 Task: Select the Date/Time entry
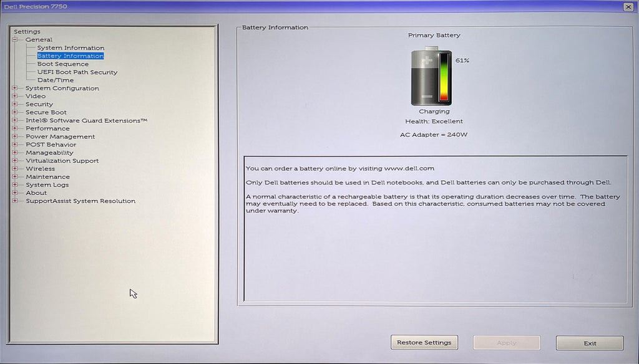(56, 80)
